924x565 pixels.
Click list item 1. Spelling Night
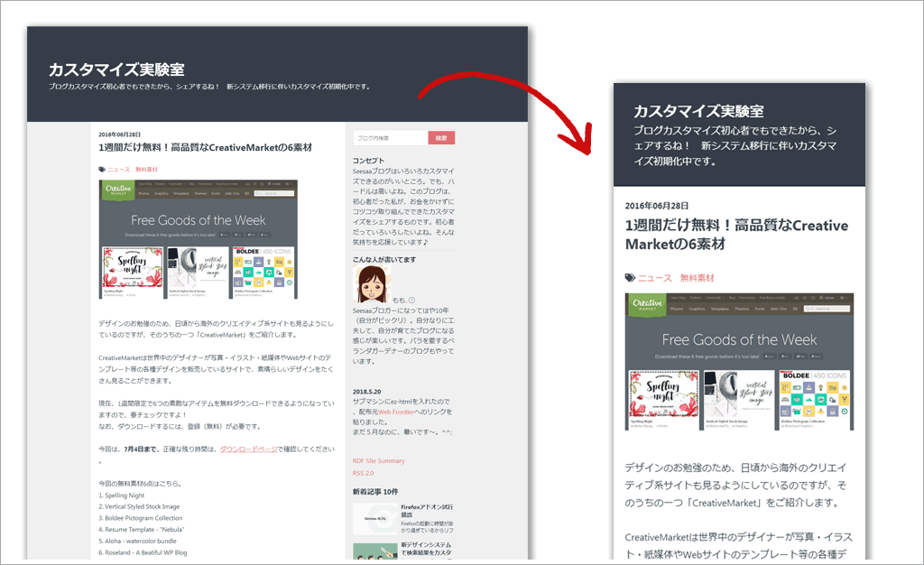122,496
